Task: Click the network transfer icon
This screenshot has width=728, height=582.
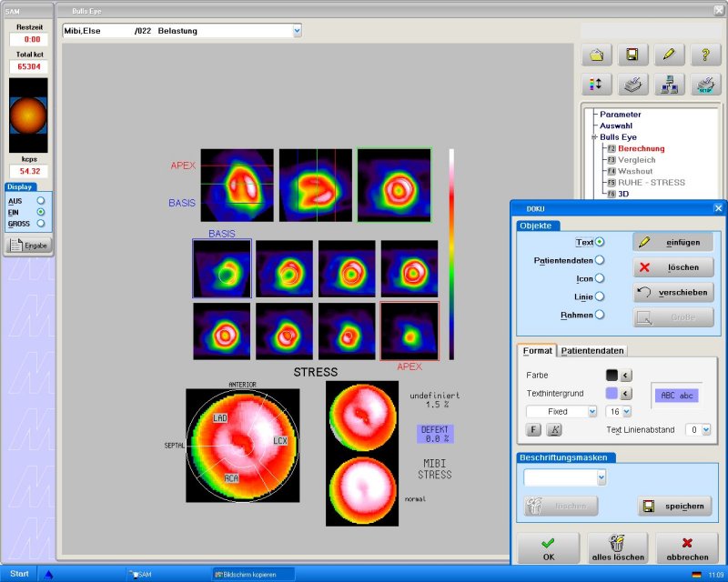Action: tap(669, 85)
